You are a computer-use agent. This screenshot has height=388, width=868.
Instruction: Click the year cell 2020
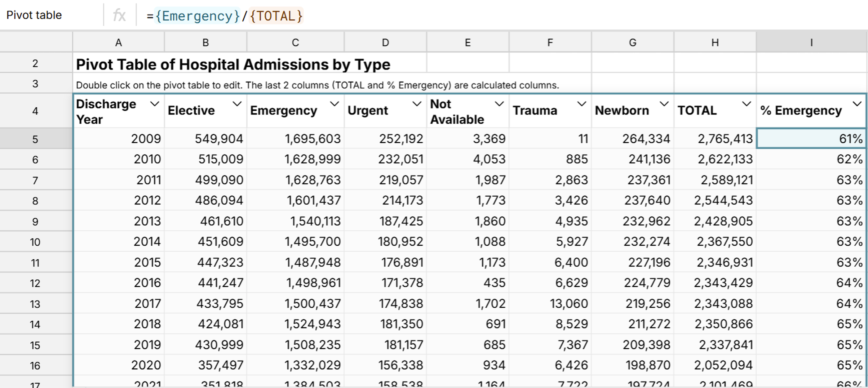click(x=119, y=365)
